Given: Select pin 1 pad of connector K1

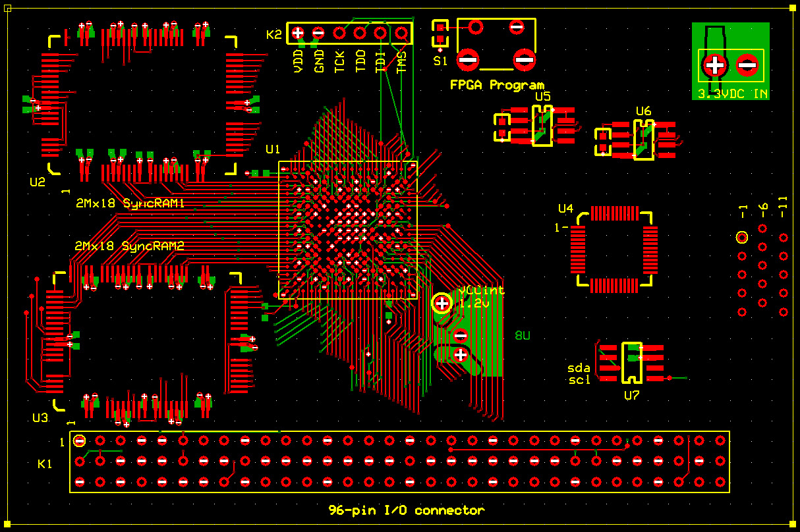Looking at the screenshot, I should (x=80, y=440).
